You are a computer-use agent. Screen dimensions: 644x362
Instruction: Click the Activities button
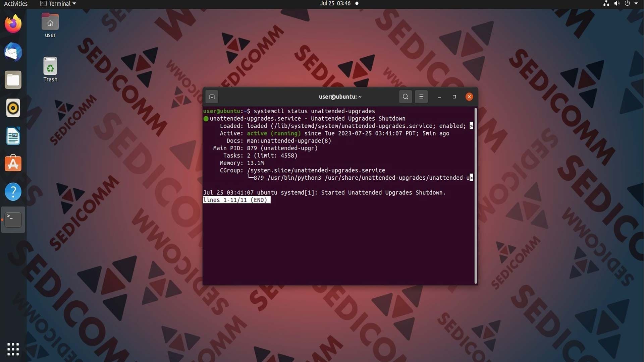(x=16, y=4)
